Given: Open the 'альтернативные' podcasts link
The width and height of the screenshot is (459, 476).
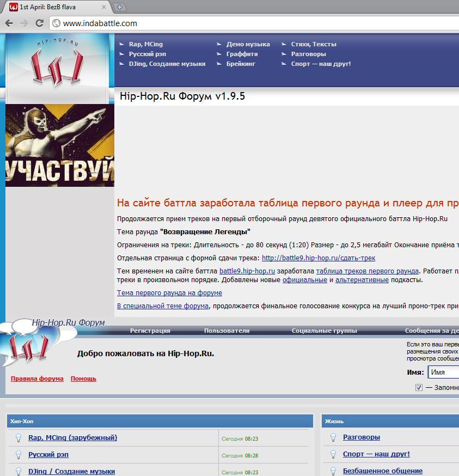Looking at the screenshot, I should pyautogui.click(x=362, y=280).
